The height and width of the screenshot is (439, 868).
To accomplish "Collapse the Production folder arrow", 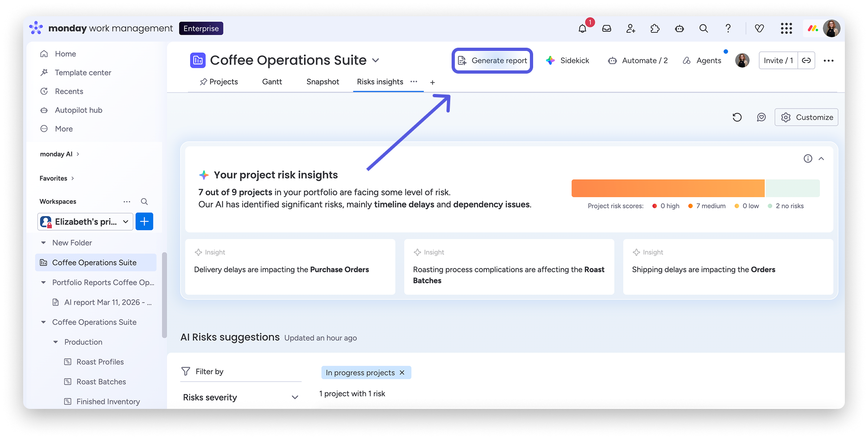I will (56, 342).
